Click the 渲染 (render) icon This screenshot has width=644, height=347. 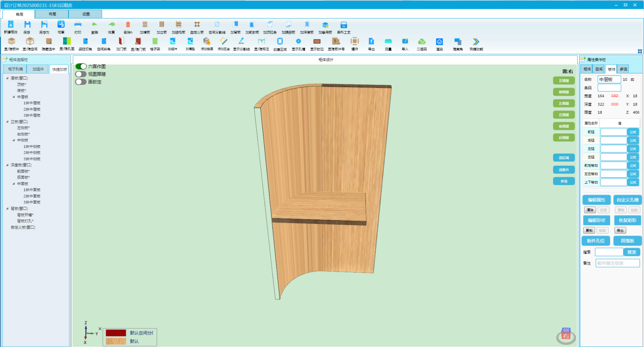pos(439,41)
